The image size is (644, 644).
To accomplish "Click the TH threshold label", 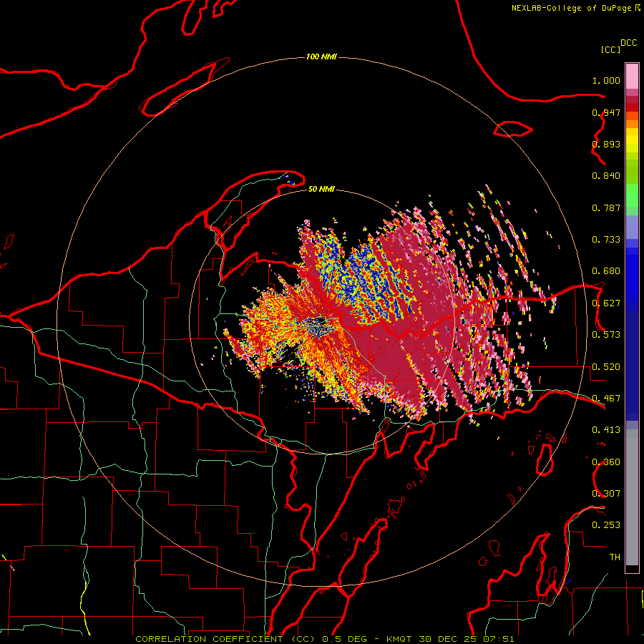I will [x=615, y=557].
